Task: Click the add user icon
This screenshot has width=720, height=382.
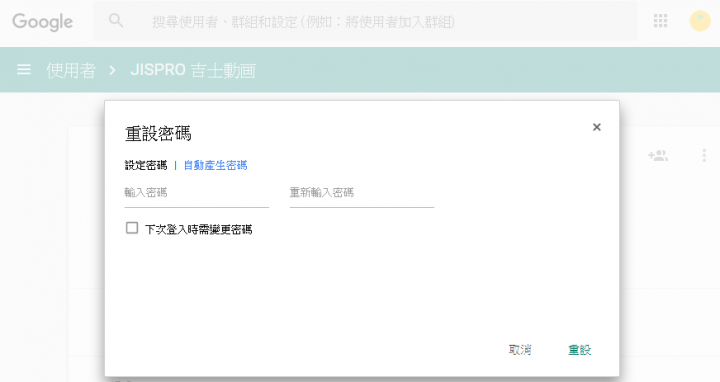Action: pos(658,156)
